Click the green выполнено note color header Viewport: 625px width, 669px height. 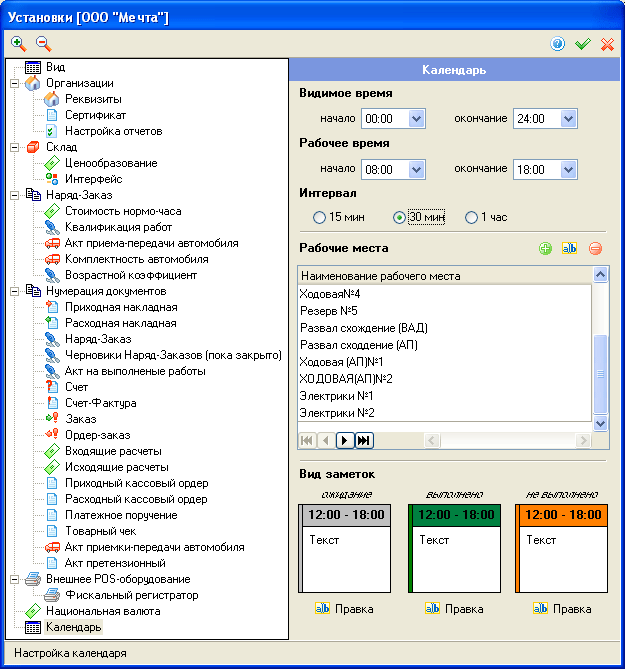[x=453, y=515]
